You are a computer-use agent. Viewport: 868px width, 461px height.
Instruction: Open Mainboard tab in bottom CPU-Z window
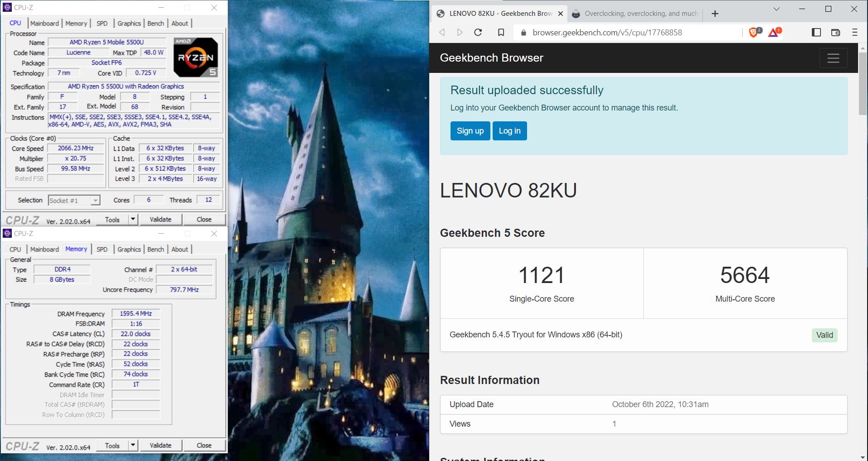44,250
